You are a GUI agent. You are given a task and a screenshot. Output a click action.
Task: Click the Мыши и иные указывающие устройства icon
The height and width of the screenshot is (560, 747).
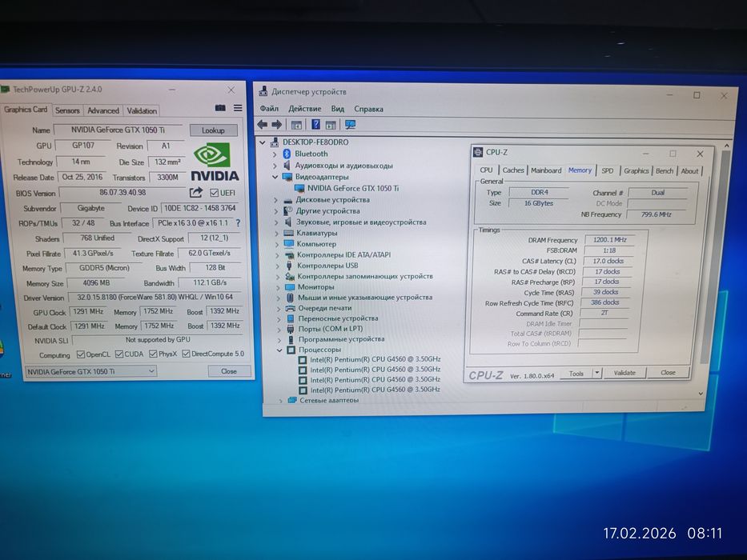click(x=290, y=297)
